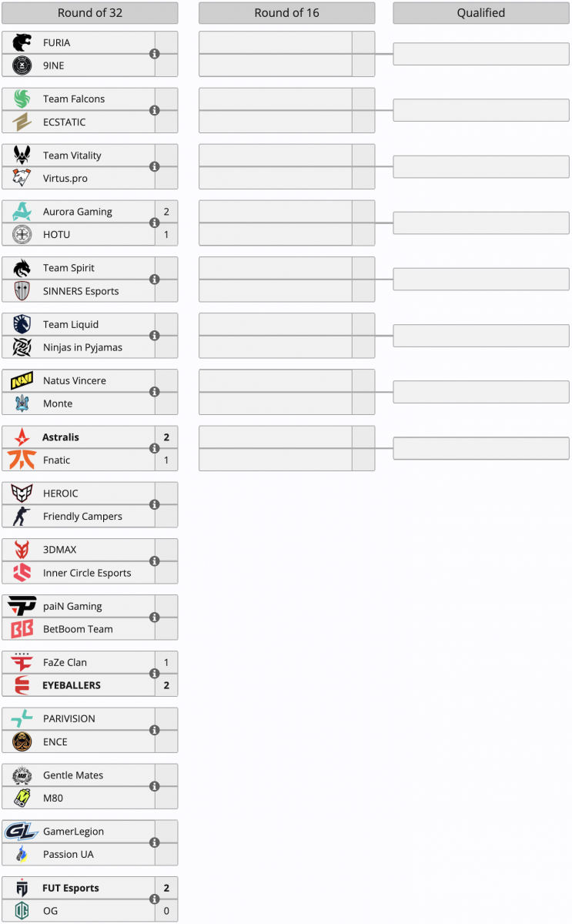Click the GamerLegion GL logo
The width and height of the screenshot is (572, 924).
22,832
